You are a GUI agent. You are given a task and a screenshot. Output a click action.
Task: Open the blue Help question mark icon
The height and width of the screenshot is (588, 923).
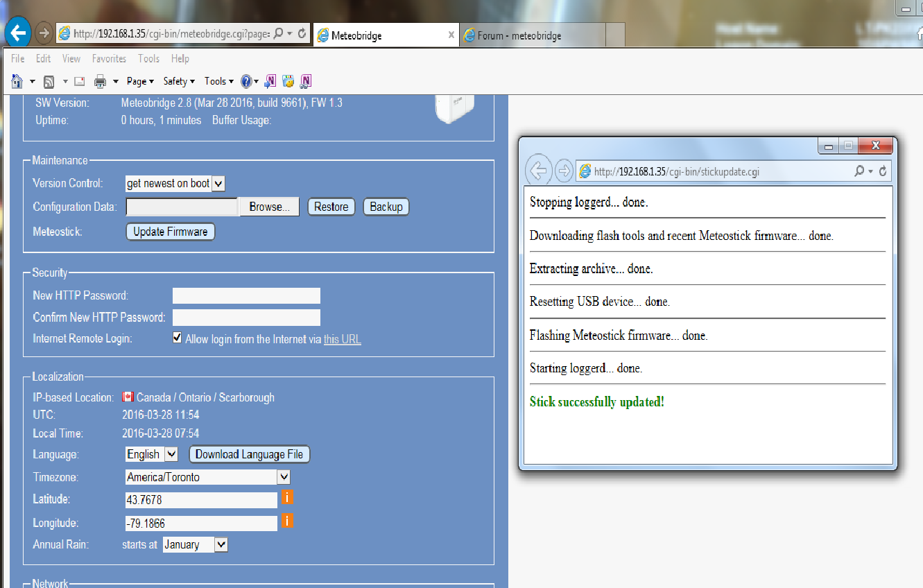pyautogui.click(x=246, y=82)
